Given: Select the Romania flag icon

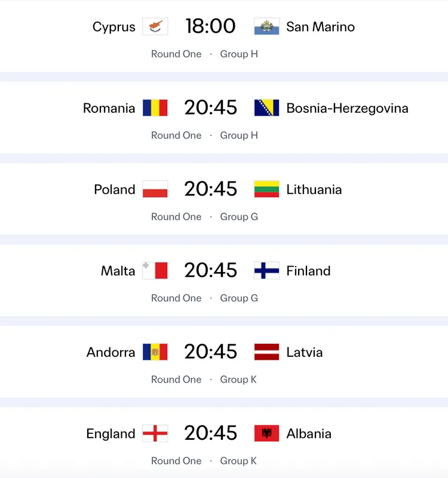Looking at the screenshot, I should coord(155,108).
